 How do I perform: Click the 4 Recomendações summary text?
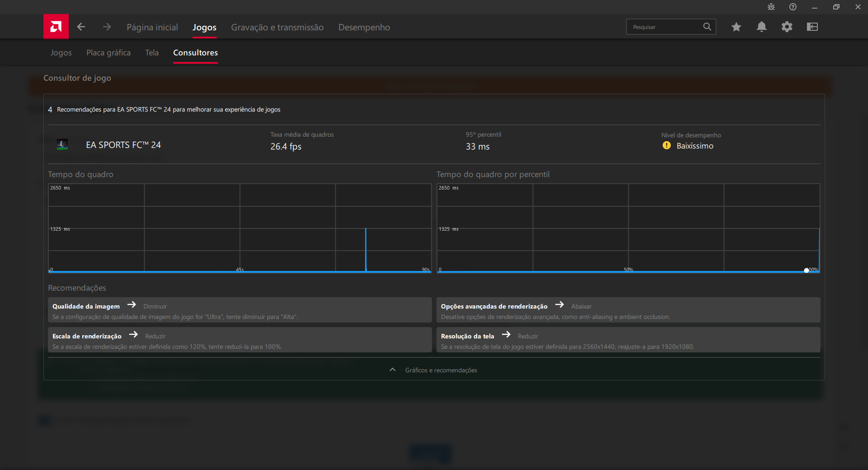click(x=164, y=109)
